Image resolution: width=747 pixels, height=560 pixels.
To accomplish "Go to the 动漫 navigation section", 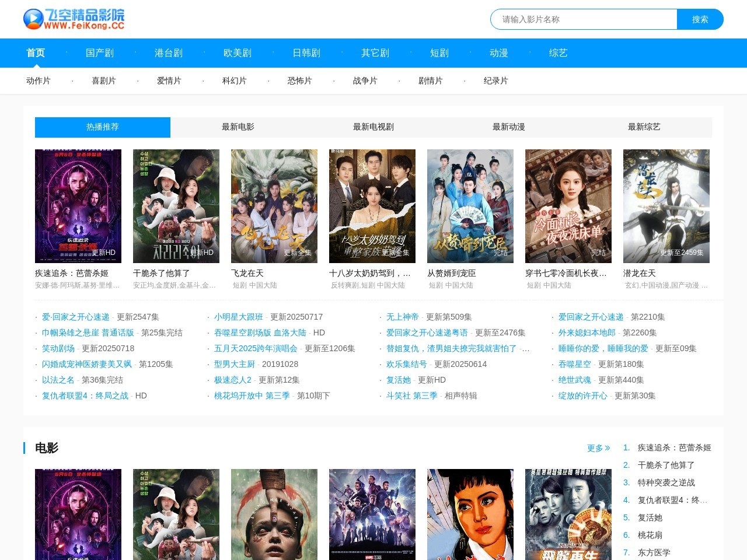I will (x=498, y=53).
